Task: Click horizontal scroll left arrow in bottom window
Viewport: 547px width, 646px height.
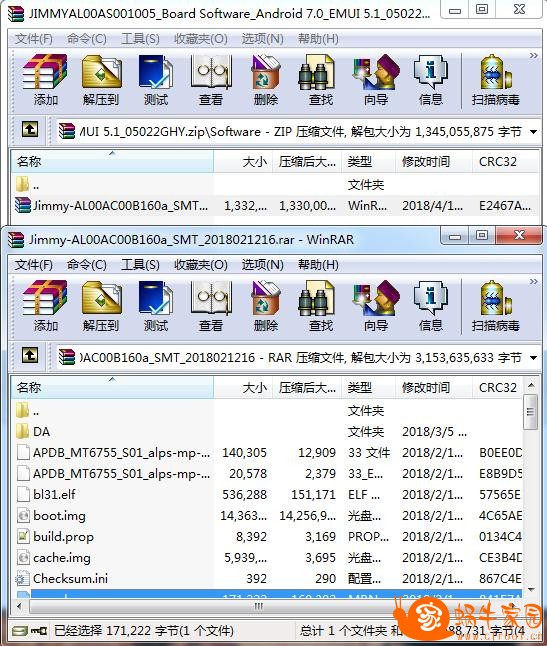Action: click(x=19, y=606)
